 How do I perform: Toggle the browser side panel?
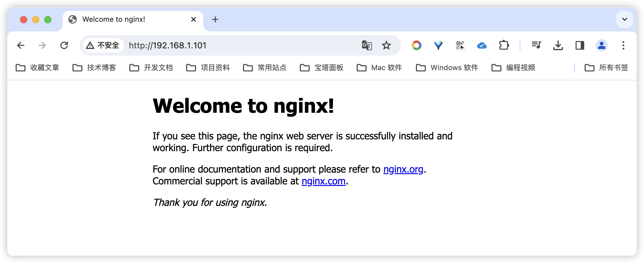tap(580, 45)
